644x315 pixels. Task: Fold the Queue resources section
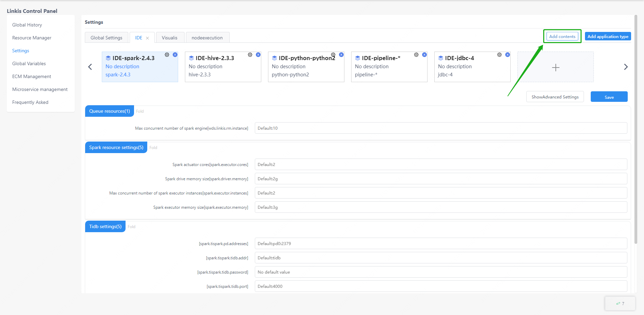tap(140, 111)
